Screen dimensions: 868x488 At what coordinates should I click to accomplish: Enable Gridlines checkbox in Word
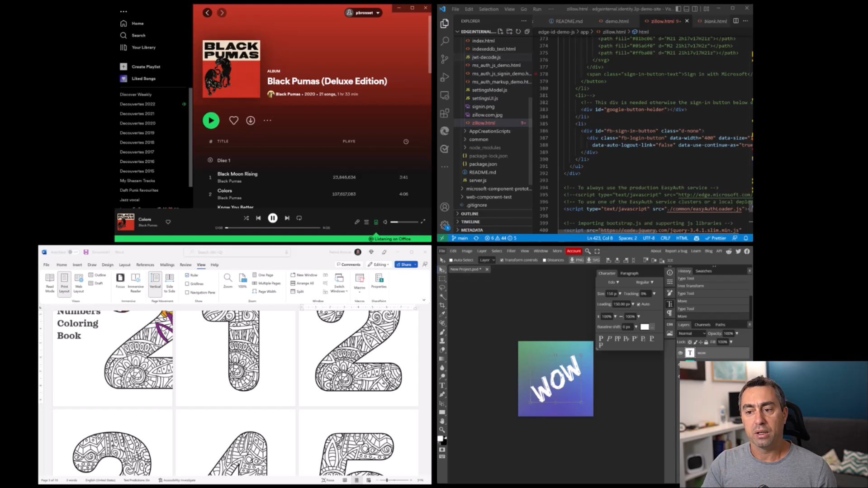[187, 284]
